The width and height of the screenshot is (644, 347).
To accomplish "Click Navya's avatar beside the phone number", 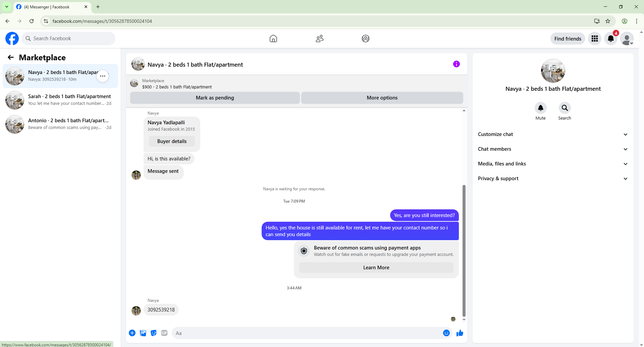I will pyautogui.click(x=136, y=311).
